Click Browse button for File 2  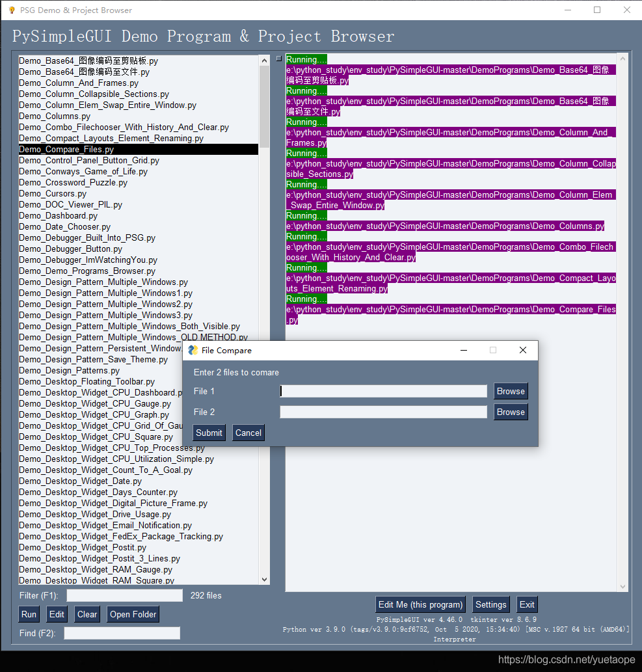click(x=511, y=412)
